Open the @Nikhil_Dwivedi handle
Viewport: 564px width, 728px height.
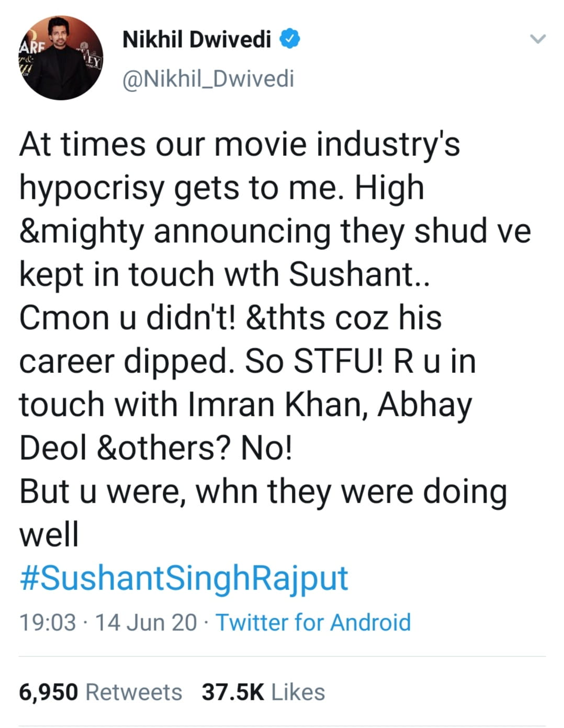click(208, 79)
